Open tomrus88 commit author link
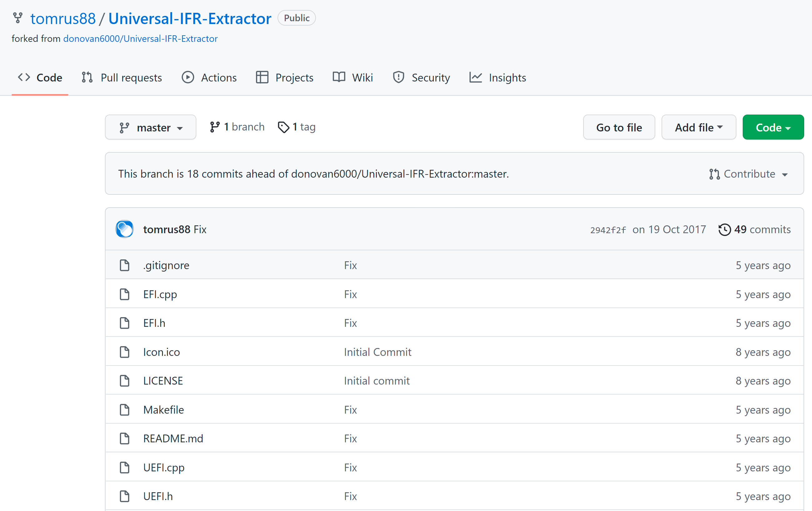The width and height of the screenshot is (812, 511). [x=167, y=229]
